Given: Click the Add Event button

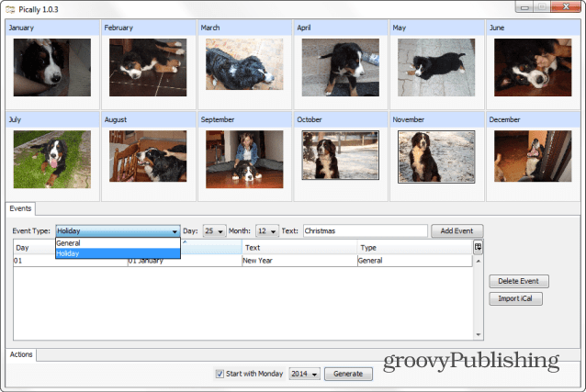Looking at the screenshot, I should pos(456,231).
